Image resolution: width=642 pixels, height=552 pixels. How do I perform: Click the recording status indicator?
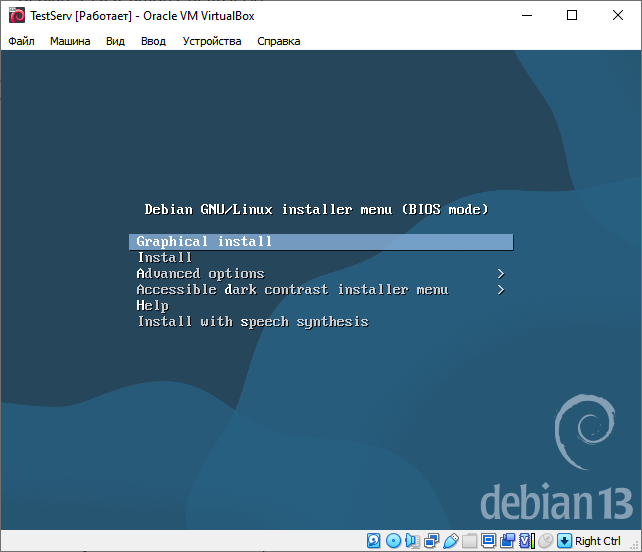(x=507, y=541)
